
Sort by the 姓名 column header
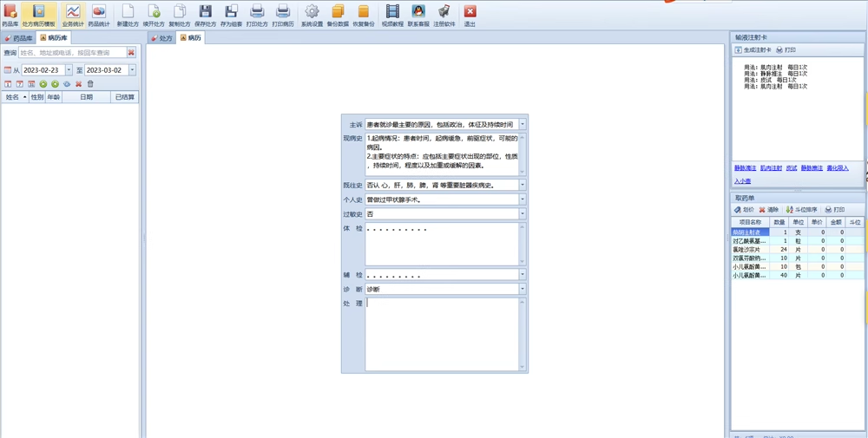(x=15, y=97)
